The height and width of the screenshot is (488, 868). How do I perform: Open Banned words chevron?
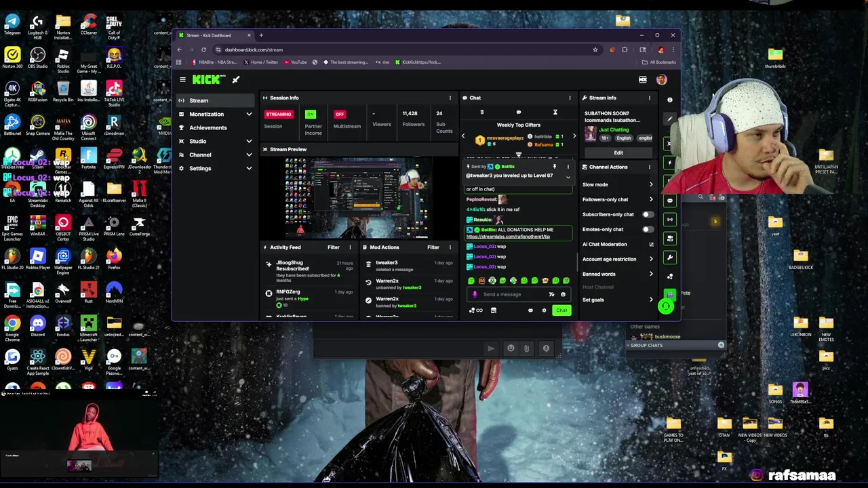(x=651, y=274)
